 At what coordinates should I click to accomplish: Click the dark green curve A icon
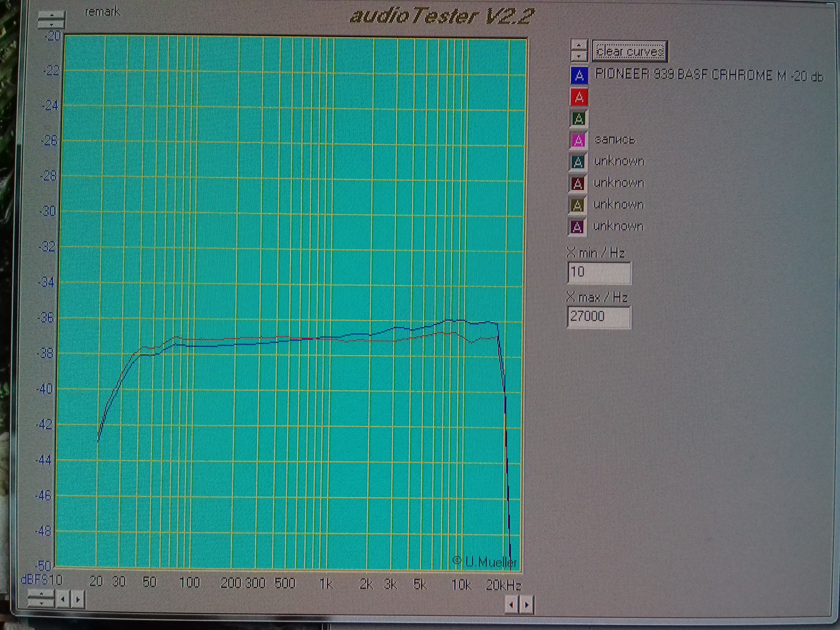(x=579, y=119)
